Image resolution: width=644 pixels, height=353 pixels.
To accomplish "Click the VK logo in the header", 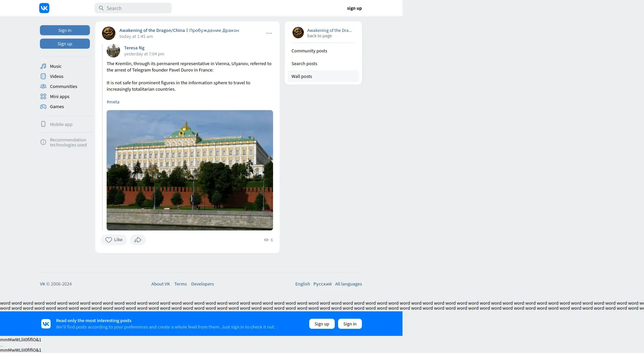I will (44, 8).
